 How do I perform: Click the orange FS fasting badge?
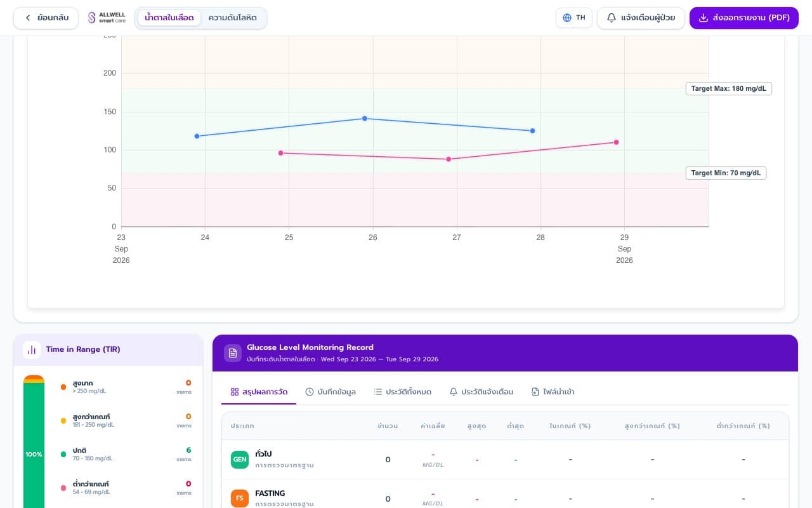pos(240,498)
